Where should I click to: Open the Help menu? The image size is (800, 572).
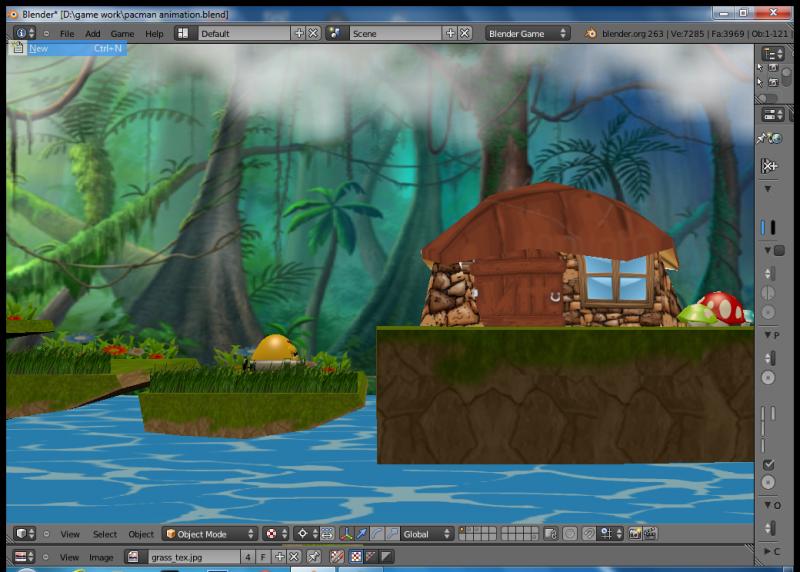(x=154, y=34)
